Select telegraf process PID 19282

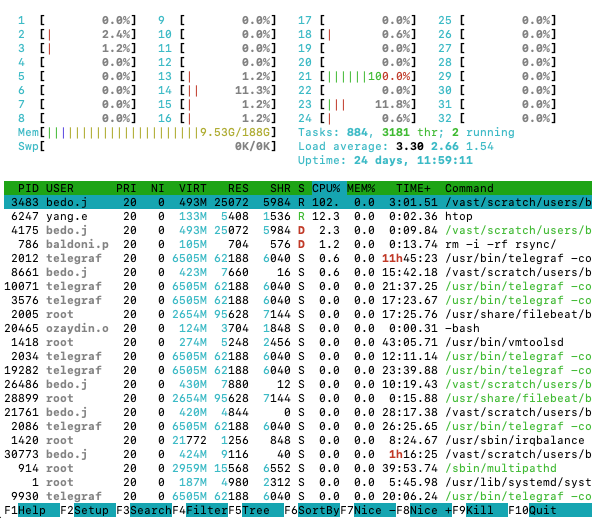click(x=298, y=370)
